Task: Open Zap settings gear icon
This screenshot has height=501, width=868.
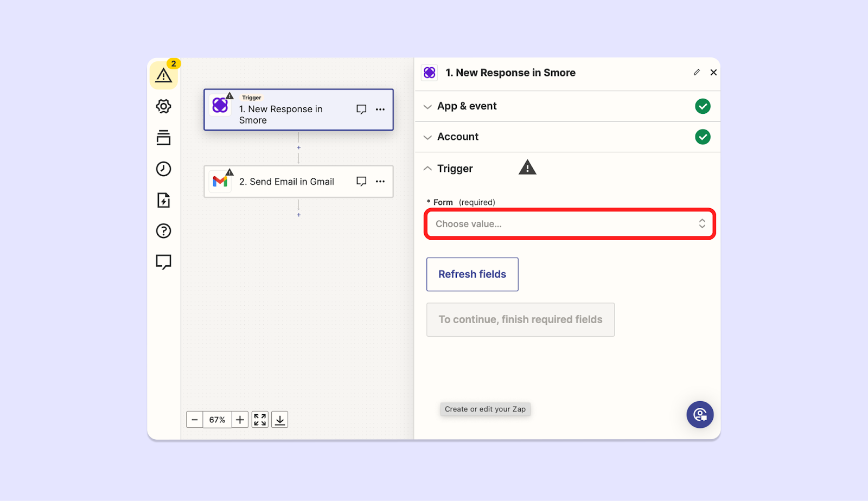Action: click(x=163, y=106)
